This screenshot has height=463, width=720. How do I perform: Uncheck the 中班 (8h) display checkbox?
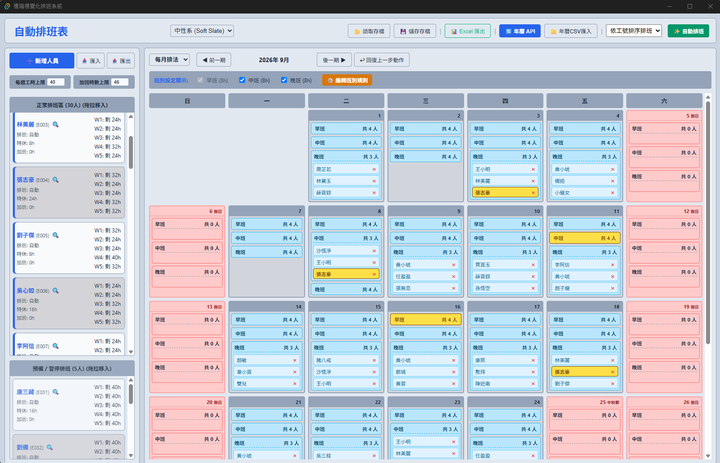tap(242, 80)
